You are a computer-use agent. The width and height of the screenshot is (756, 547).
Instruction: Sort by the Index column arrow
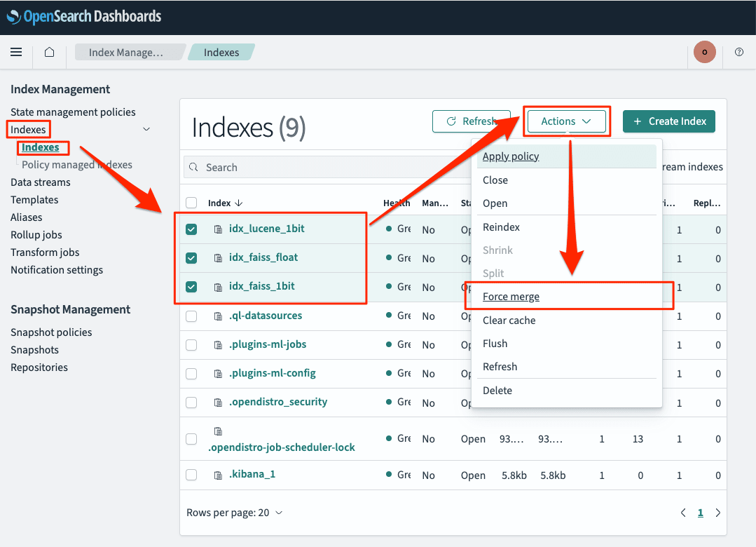point(239,203)
